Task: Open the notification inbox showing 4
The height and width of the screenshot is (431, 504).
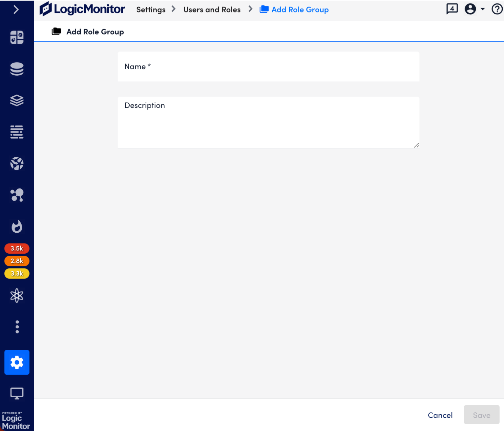Action: (x=451, y=9)
